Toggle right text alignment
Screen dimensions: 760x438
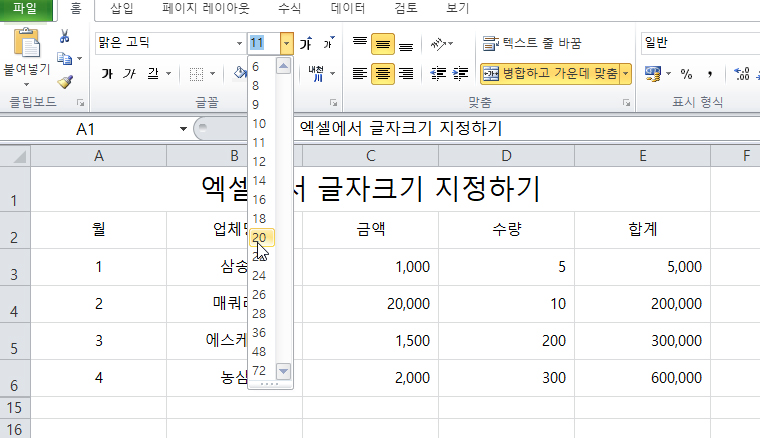point(406,74)
